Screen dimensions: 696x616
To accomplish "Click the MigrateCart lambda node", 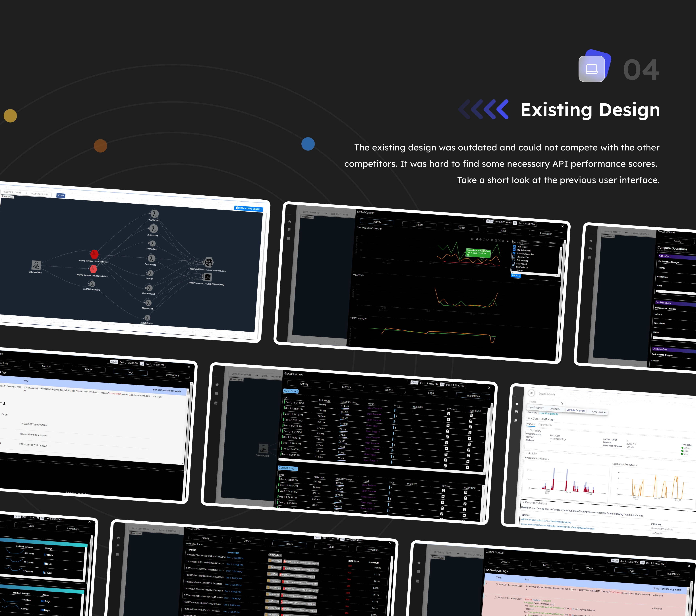I will pos(148,303).
